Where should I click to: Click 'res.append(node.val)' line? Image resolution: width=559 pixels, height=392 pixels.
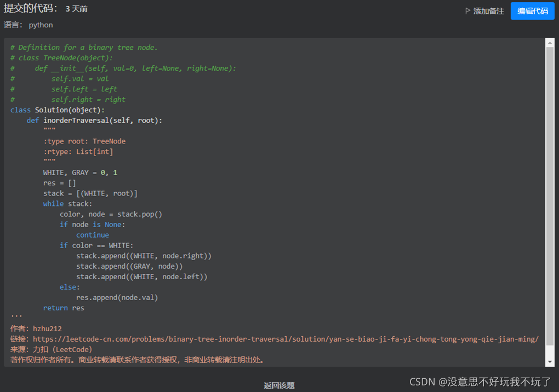[x=117, y=297]
